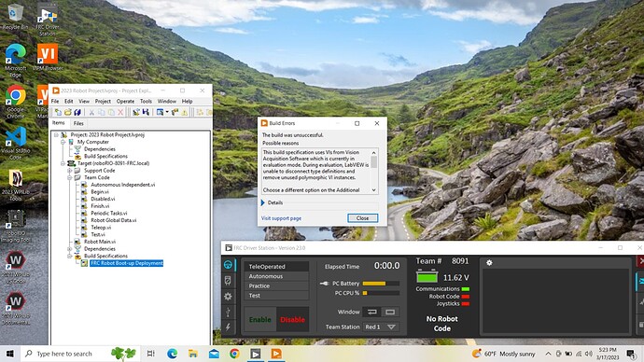Select the Test robot mode
The image size is (644, 362).
coord(276,296)
